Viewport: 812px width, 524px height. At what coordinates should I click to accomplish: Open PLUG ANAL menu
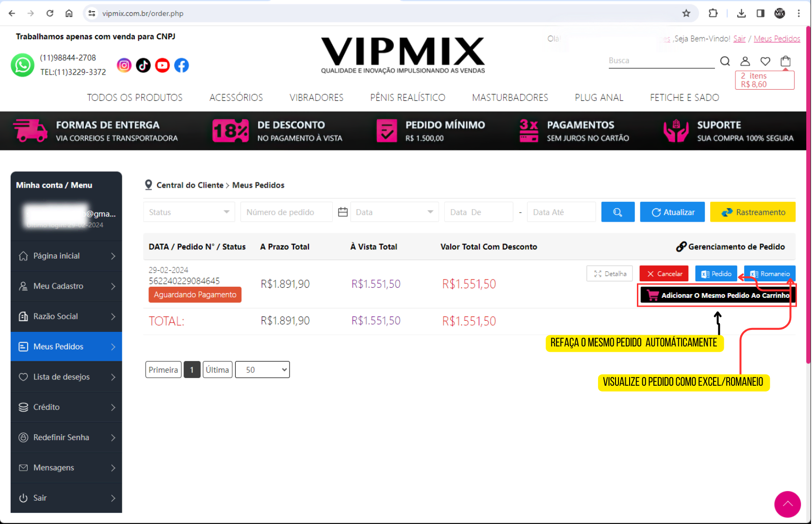(599, 98)
